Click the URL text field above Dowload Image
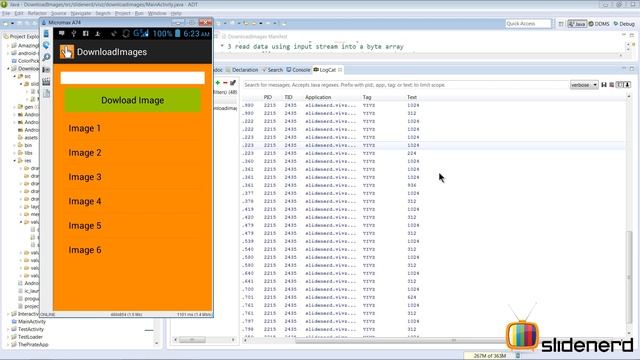This screenshot has width=640, height=360. coord(132,78)
